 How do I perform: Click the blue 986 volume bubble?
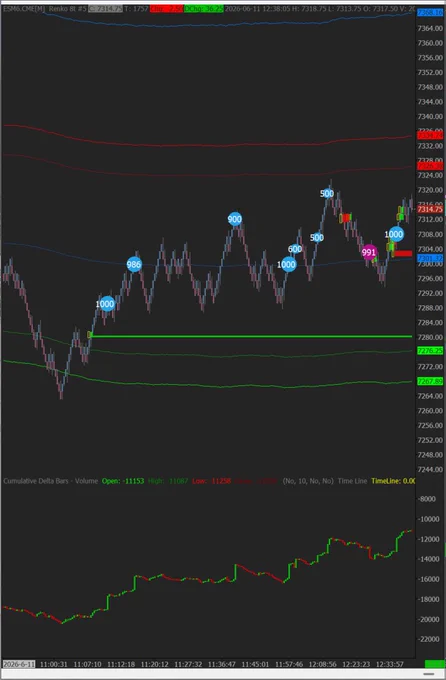click(x=134, y=265)
